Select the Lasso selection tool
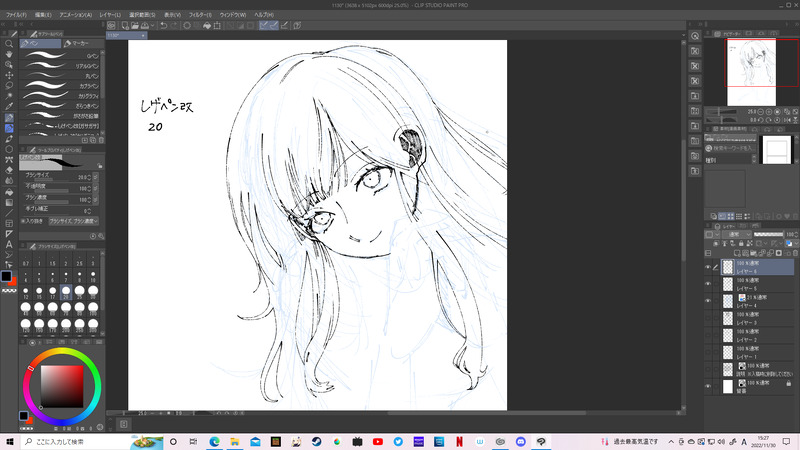800x450 pixels. [9, 86]
